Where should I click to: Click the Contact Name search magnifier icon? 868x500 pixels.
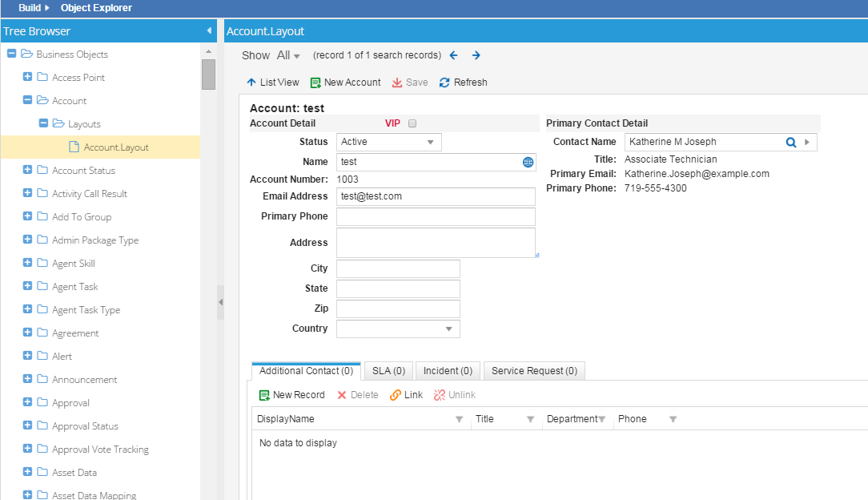790,142
